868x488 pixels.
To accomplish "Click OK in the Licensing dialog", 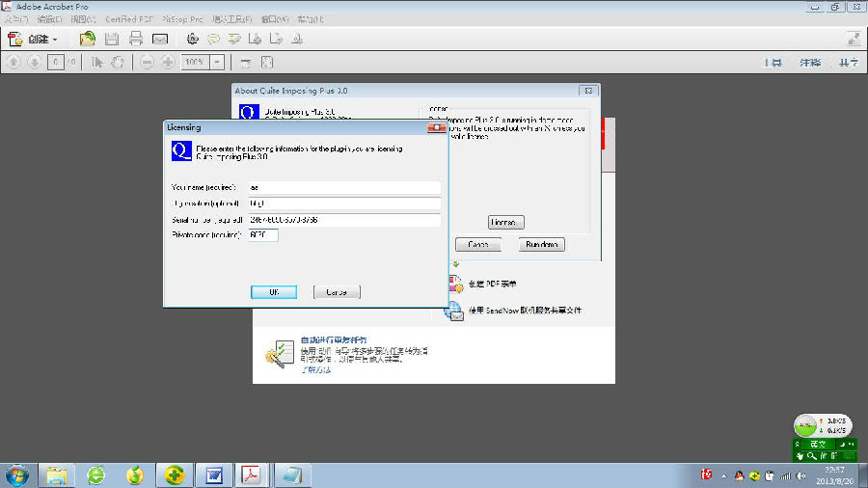I will pyautogui.click(x=274, y=292).
